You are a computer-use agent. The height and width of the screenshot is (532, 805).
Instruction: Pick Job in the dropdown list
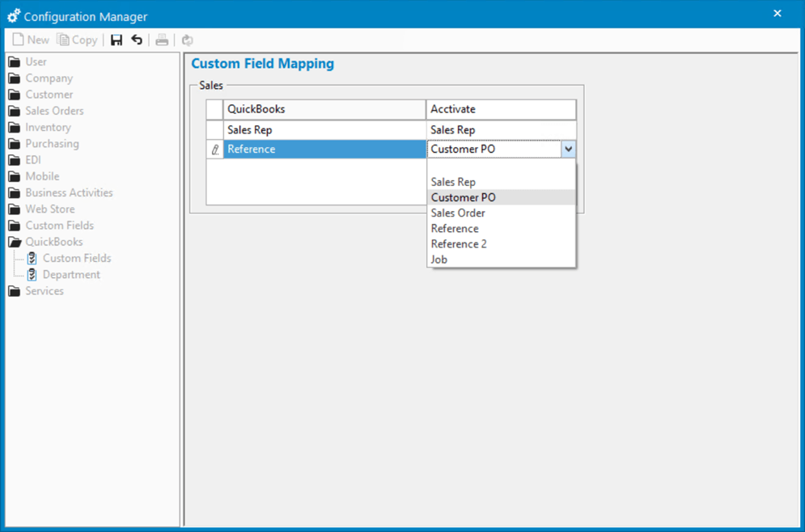439,259
